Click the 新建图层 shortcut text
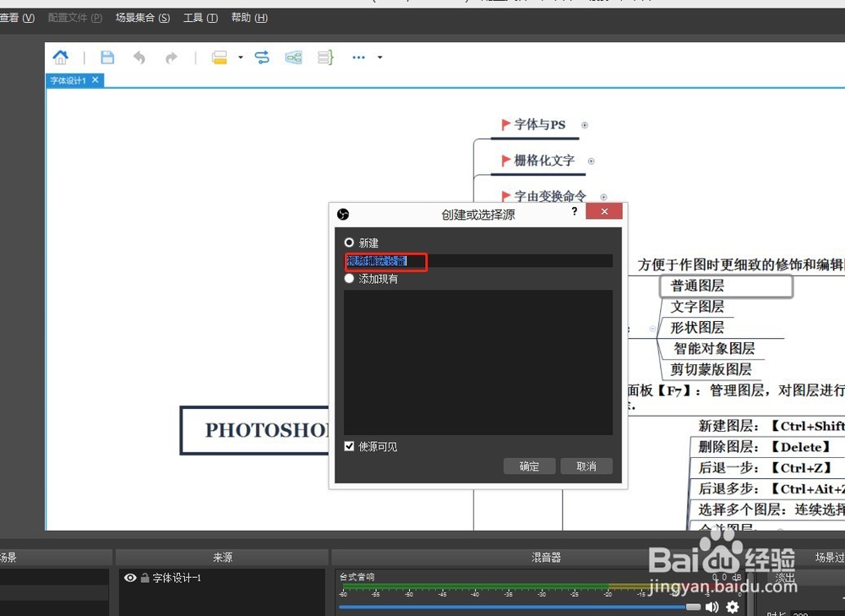 (x=771, y=426)
